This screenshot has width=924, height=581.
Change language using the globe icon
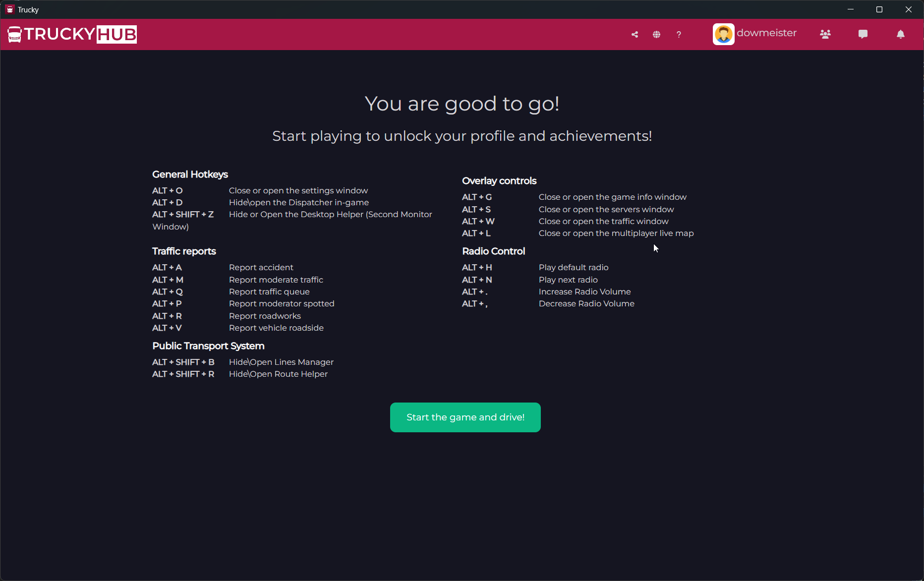coord(656,34)
